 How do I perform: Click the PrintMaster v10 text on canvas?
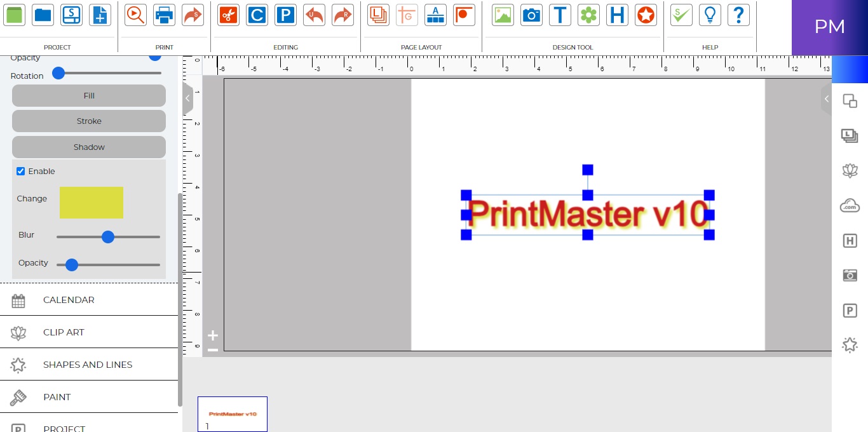point(588,215)
